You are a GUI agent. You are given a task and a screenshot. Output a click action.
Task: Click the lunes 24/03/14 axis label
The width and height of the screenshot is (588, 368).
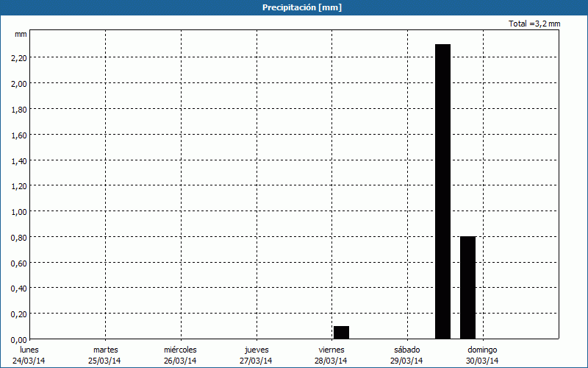(29, 355)
